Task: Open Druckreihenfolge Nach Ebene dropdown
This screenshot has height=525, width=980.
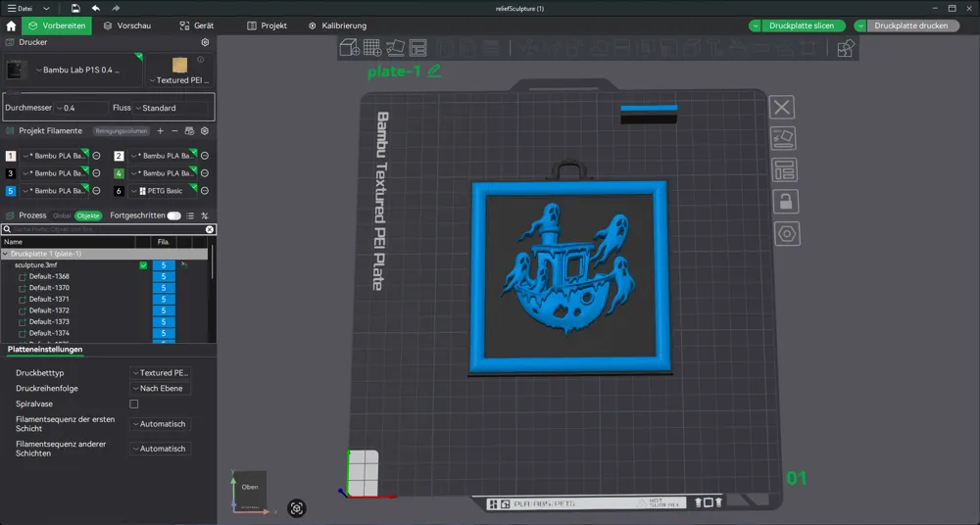Action: pyautogui.click(x=160, y=389)
